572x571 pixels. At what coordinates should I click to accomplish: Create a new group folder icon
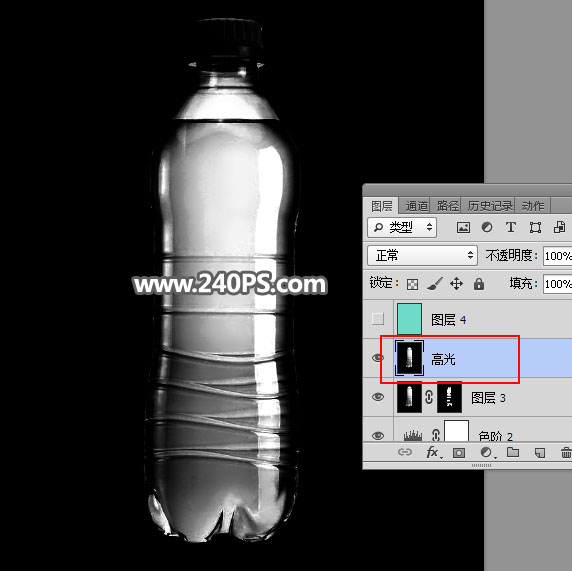(513, 452)
